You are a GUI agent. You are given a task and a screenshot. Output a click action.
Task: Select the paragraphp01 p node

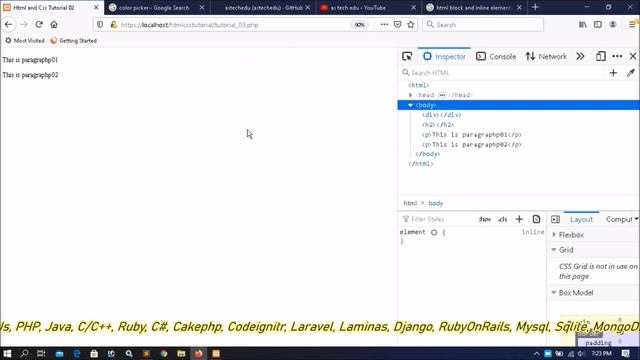472,135
